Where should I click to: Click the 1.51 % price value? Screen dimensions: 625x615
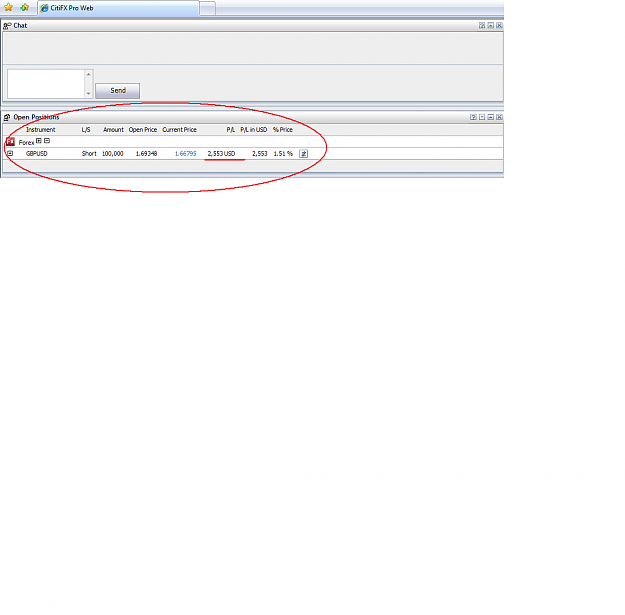(283, 154)
